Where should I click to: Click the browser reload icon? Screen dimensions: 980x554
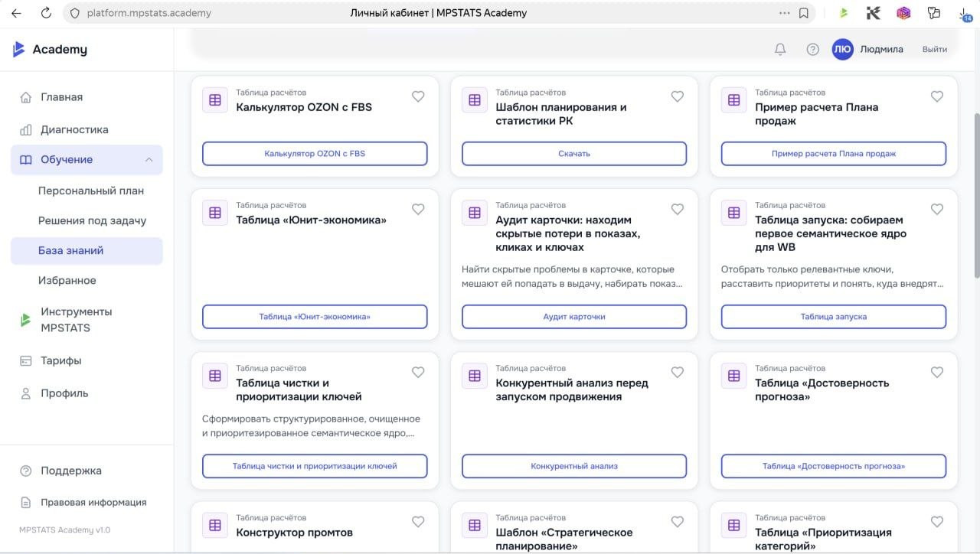point(46,13)
